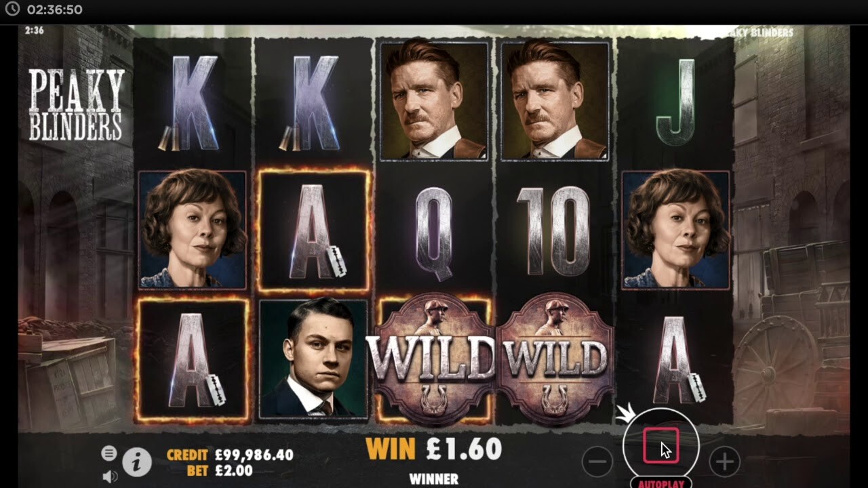This screenshot has width=868, height=488.
Task: Select the green J symbol
Action: (675, 102)
